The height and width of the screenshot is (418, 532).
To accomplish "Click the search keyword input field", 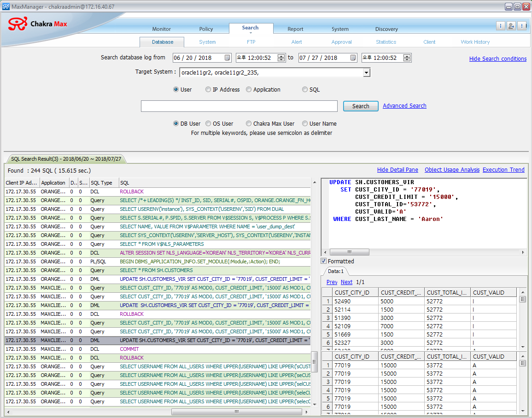I will coord(239,106).
